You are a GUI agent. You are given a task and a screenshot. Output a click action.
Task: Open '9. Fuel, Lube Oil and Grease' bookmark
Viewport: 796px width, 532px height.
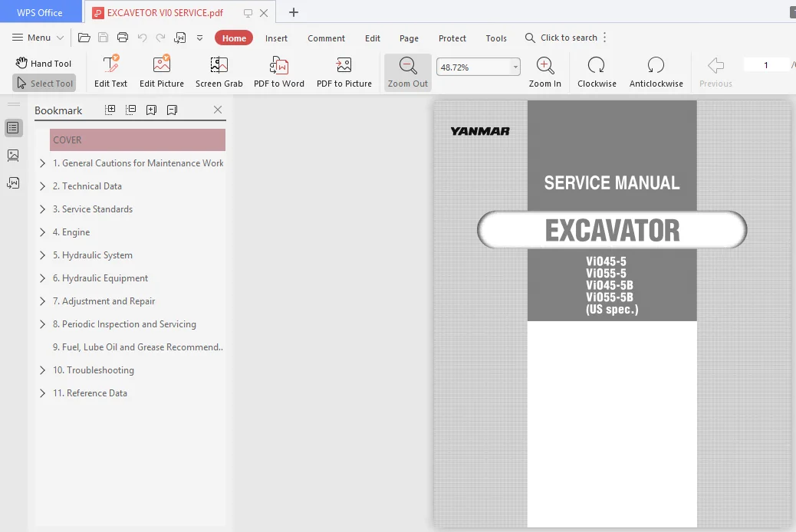(x=138, y=347)
